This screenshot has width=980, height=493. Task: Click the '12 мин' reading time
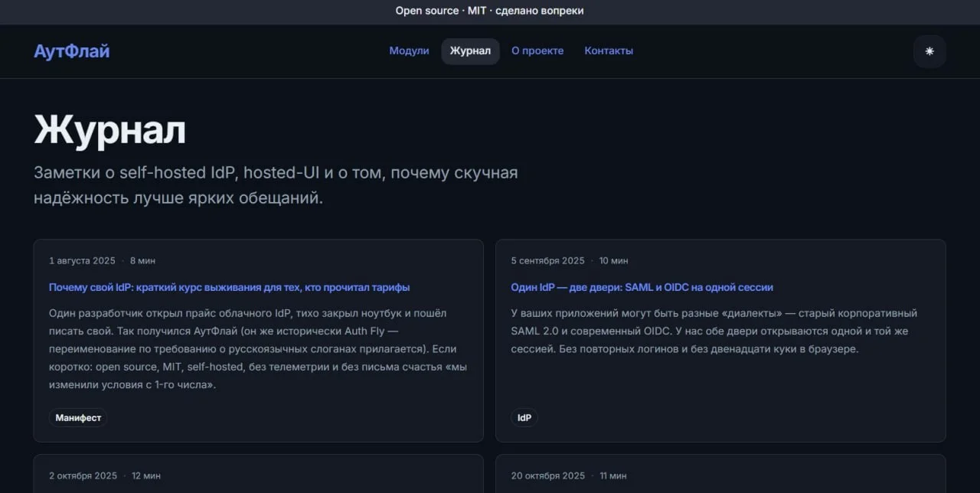click(146, 476)
